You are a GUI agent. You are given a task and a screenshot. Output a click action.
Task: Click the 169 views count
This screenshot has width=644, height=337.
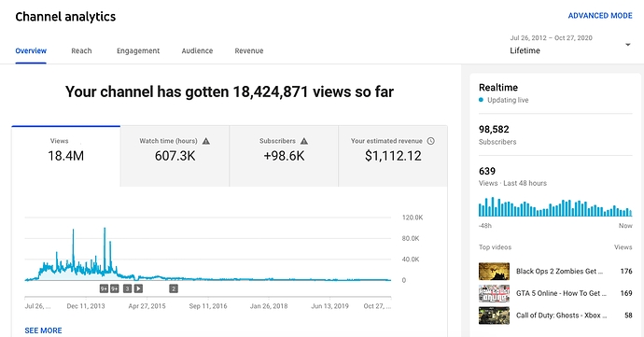pos(626,293)
